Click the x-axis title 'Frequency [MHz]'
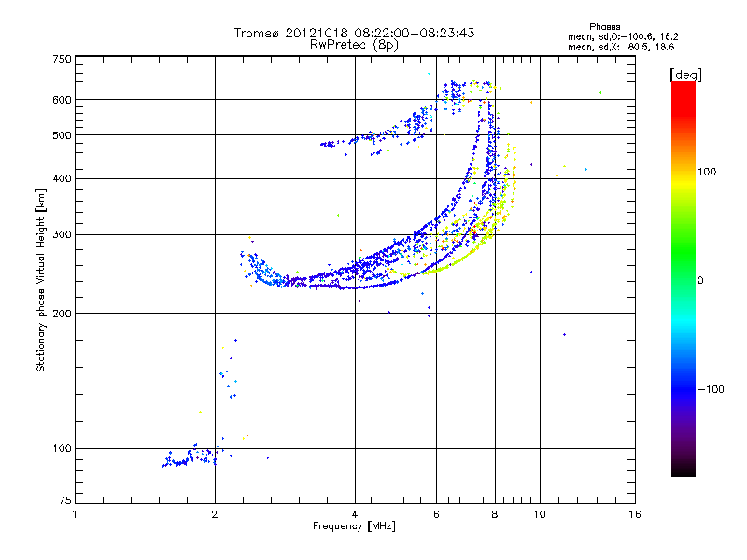Screen dimensions: 747x560 coord(354,526)
